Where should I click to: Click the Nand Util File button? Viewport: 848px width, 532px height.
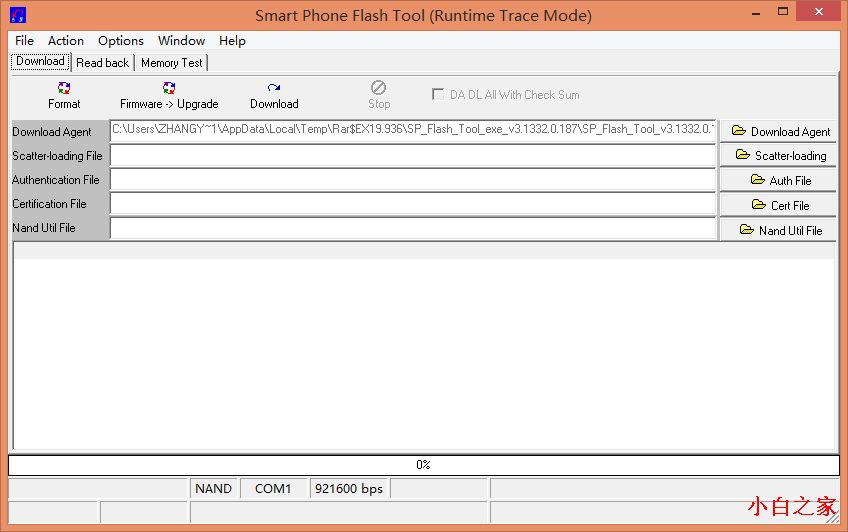pyautogui.click(x=778, y=230)
